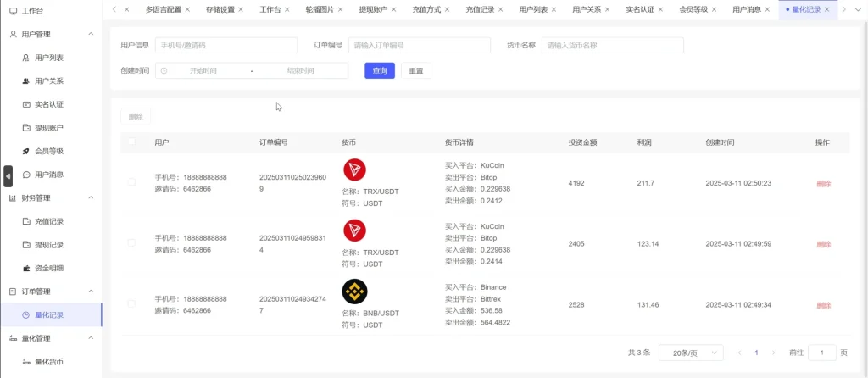Click the 实名认证 sidebar icon
The width and height of the screenshot is (868, 378).
[26, 104]
